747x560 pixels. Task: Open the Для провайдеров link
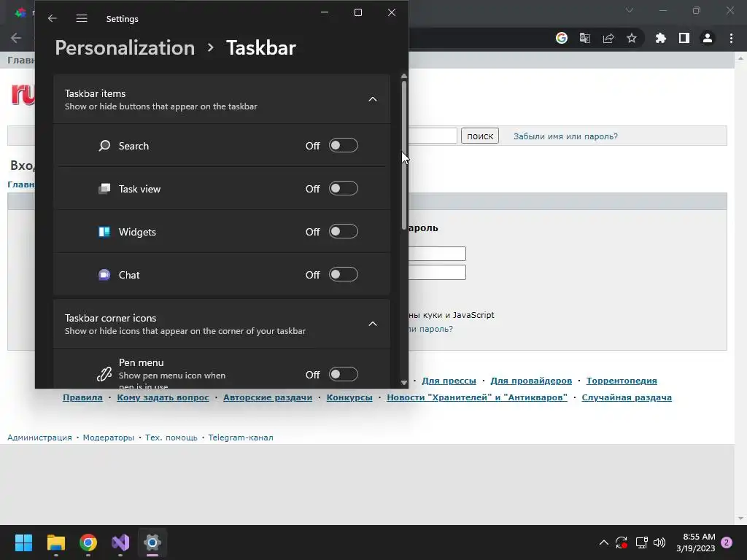(x=531, y=381)
